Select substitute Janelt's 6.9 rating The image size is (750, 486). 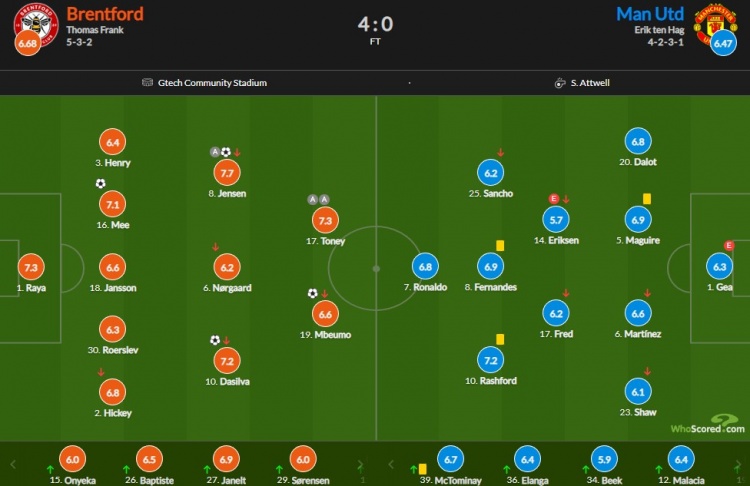pyautogui.click(x=226, y=459)
